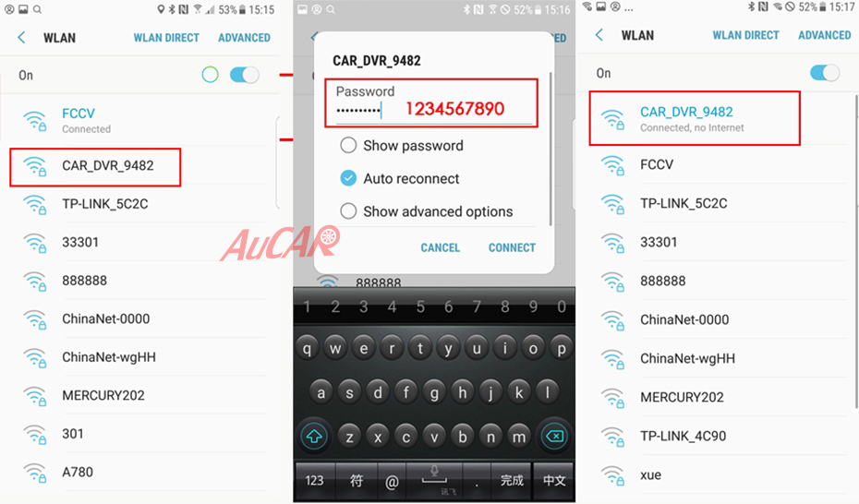Tap shift key on the keyboard
859x504 pixels.
(314, 436)
